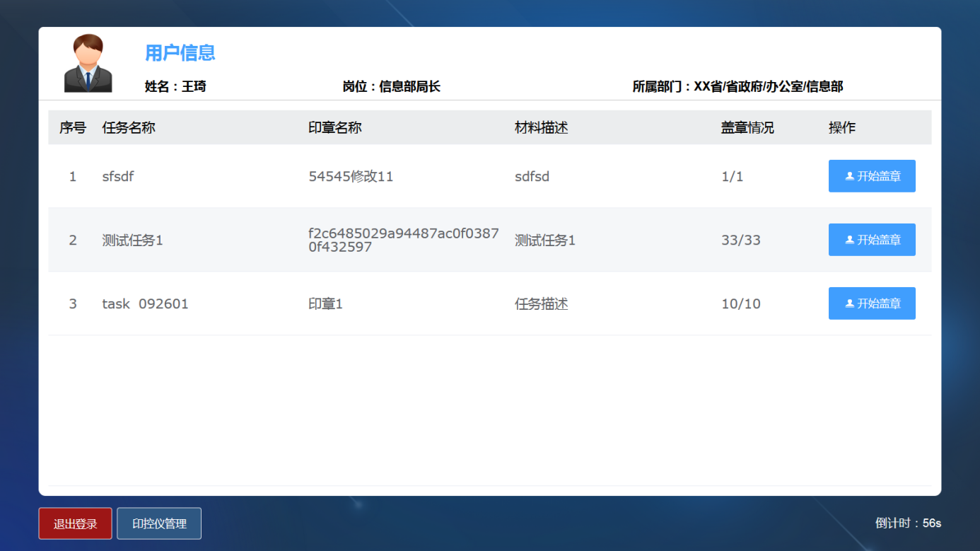Image resolution: width=980 pixels, height=551 pixels.
Task: Click the 33/33 stamping status cell
Action: 741,240
